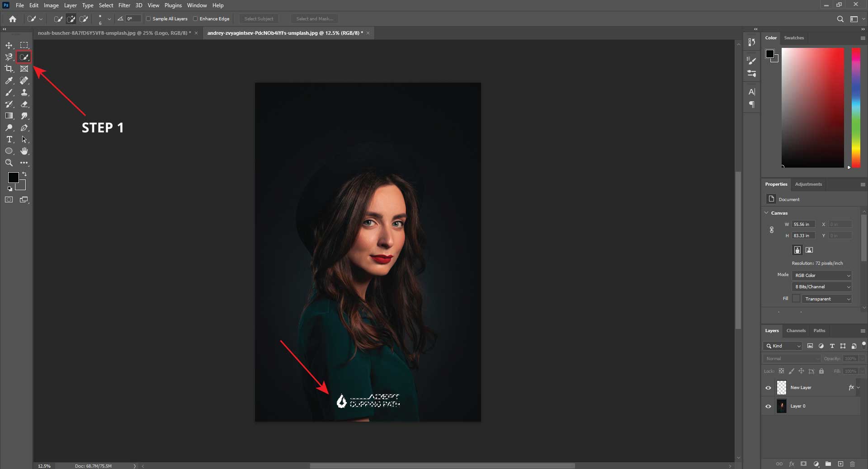The image size is (868, 469).
Task: Open the search icon at top right
Action: click(x=840, y=19)
